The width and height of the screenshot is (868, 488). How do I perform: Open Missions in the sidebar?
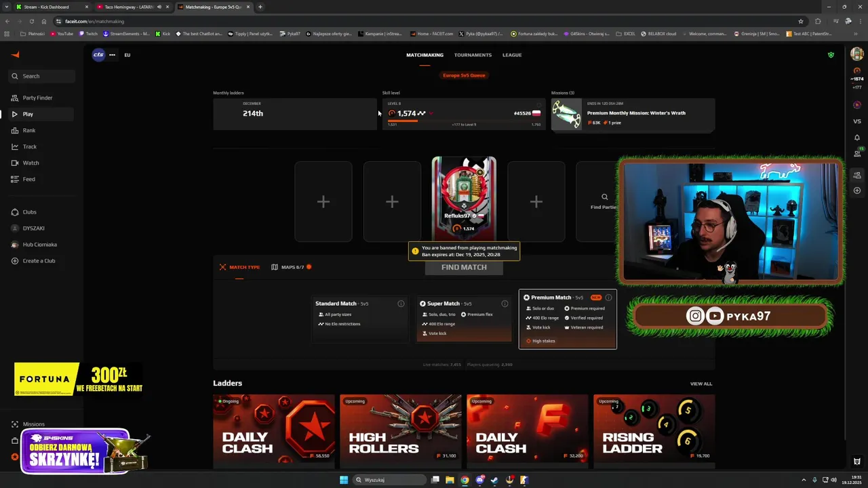[x=28, y=424]
